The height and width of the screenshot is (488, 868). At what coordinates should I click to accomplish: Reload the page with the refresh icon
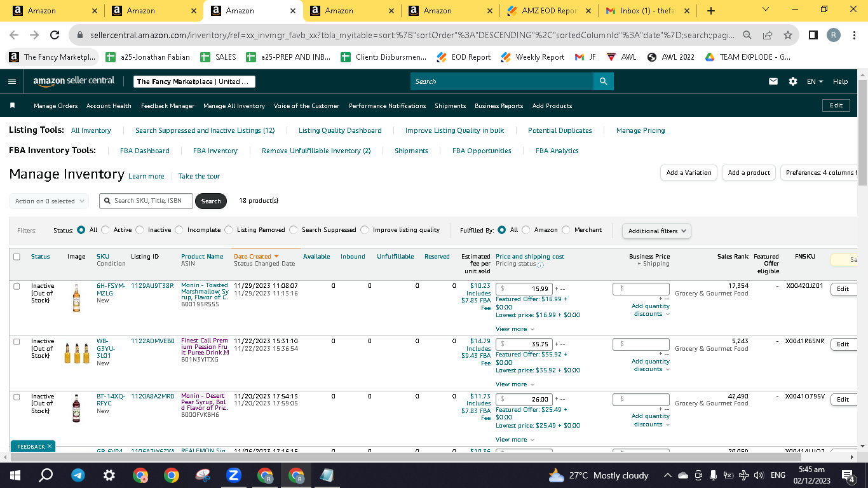(55, 36)
